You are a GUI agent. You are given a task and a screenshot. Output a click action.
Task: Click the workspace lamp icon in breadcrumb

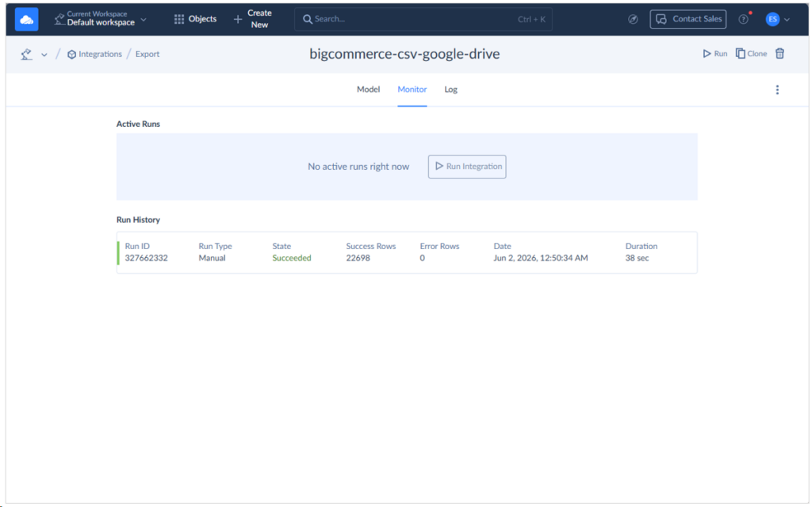[x=26, y=54]
